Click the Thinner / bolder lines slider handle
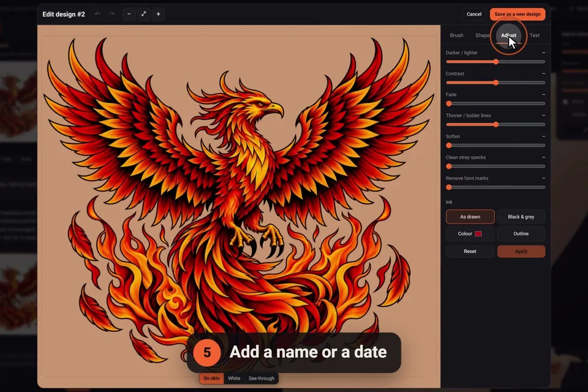This screenshot has height=392, width=588. coord(496,124)
